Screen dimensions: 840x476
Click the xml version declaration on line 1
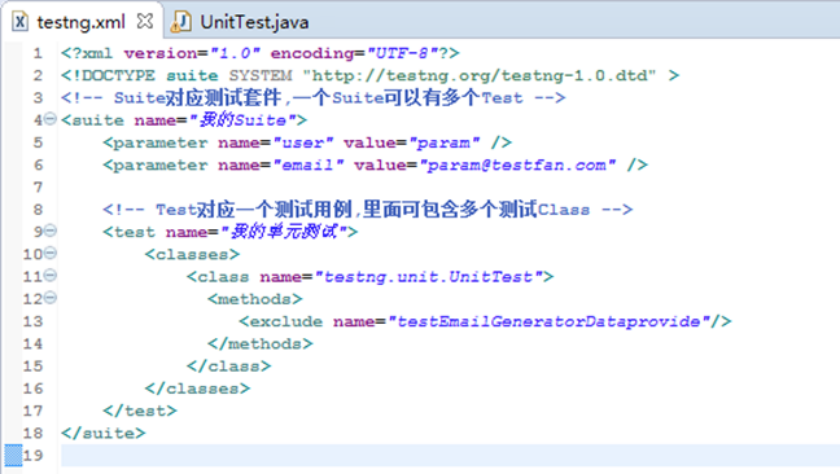click(260, 53)
